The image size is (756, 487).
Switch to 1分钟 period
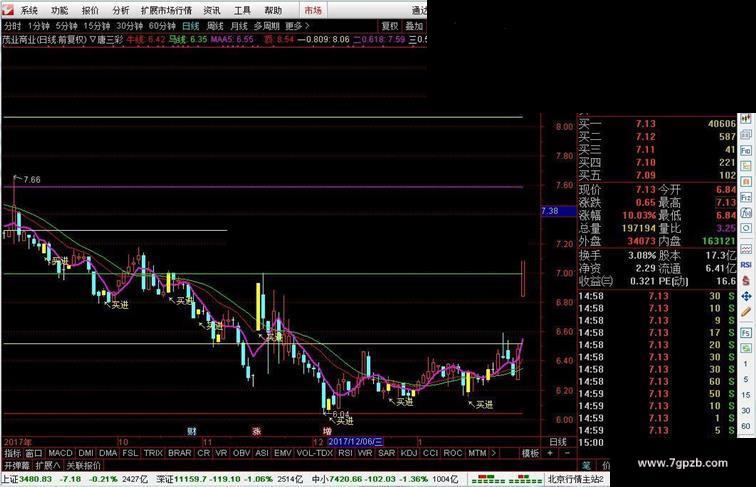39,26
